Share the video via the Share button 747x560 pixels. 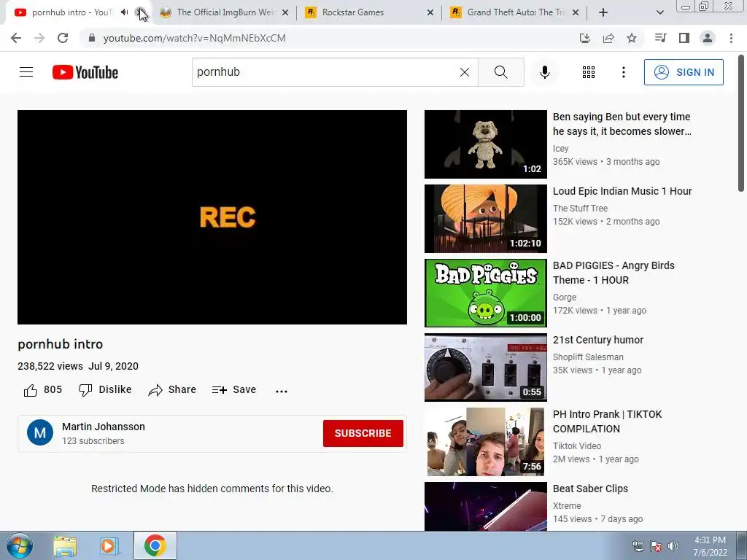[x=172, y=390]
